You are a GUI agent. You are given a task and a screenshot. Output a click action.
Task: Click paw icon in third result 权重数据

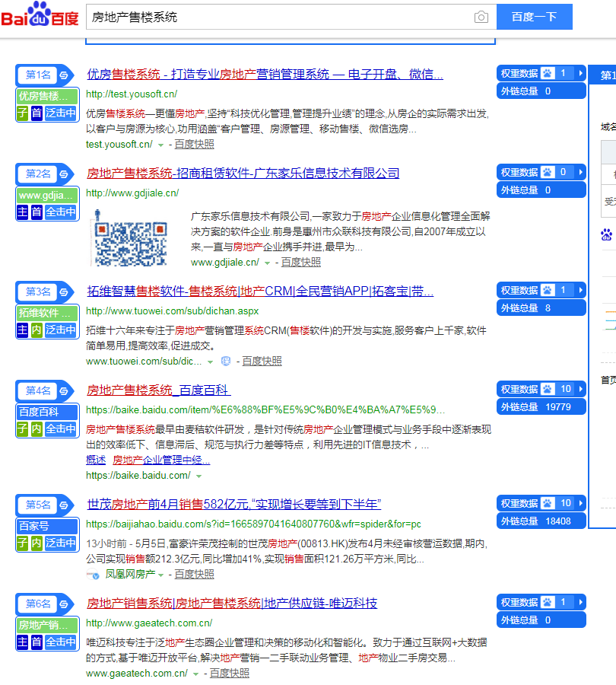click(548, 290)
